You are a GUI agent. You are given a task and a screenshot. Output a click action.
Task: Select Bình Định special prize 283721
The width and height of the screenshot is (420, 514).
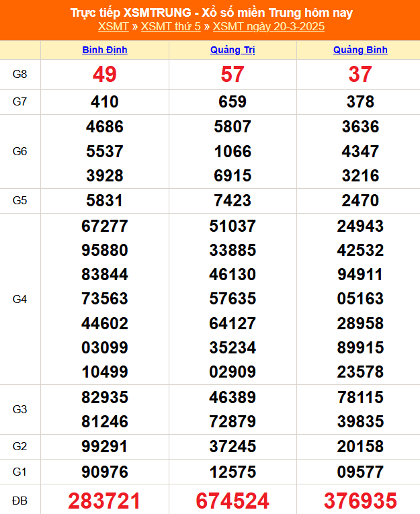(105, 501)
